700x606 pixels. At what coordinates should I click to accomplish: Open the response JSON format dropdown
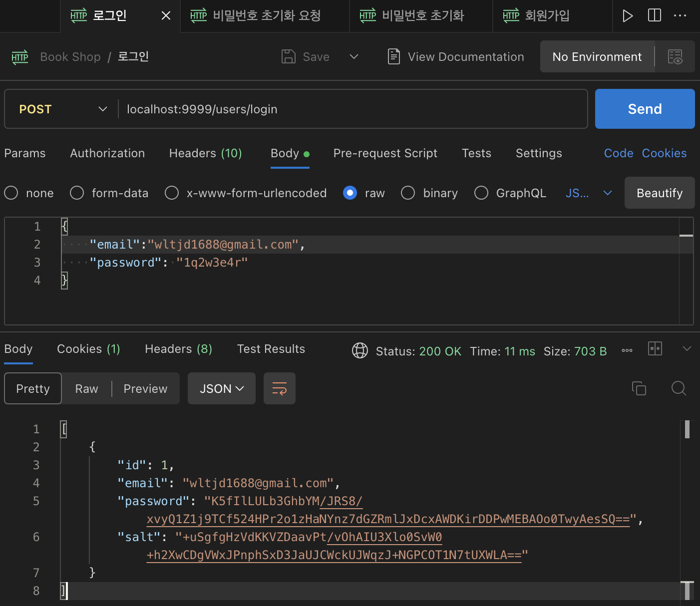tap(222, 388)
